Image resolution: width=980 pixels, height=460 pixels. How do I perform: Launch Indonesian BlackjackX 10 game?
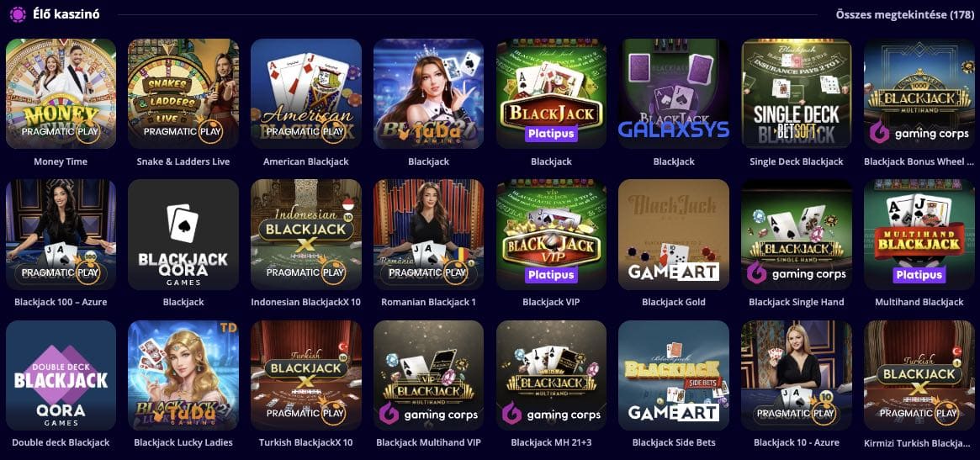[x=305, y=235]
